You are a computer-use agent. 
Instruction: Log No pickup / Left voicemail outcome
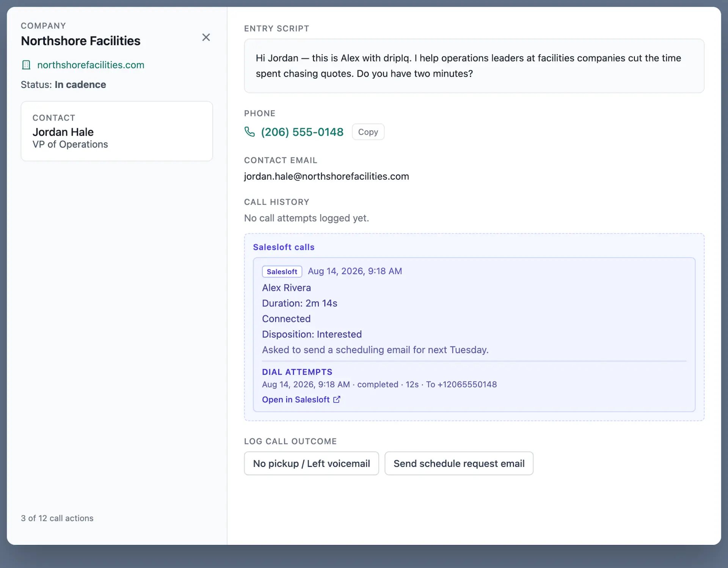click(x=311, y=463)
